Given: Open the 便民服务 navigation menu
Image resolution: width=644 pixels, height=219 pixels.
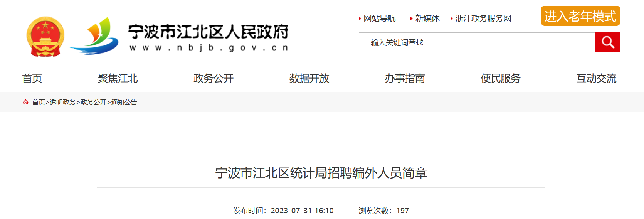Looking at the screenshot, I should 501,78.
